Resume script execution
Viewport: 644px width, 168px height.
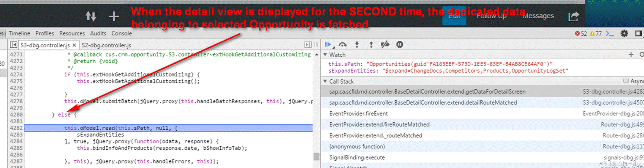[328, 45]
